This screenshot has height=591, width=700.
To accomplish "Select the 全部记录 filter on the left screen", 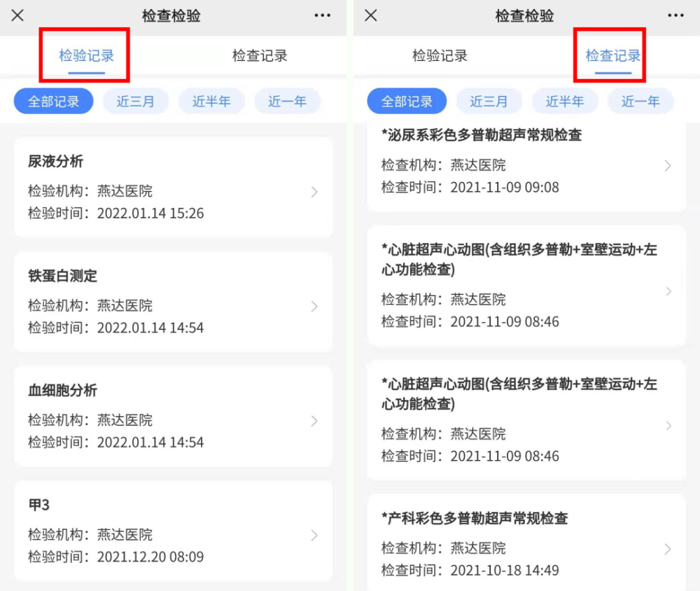I will [x=53, y=101].
